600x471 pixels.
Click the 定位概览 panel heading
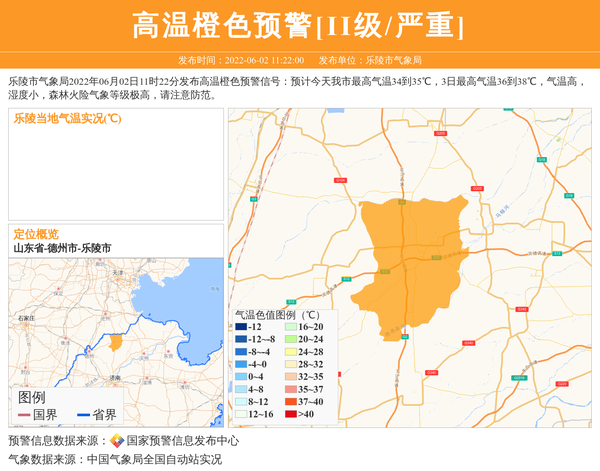(36, 234)
